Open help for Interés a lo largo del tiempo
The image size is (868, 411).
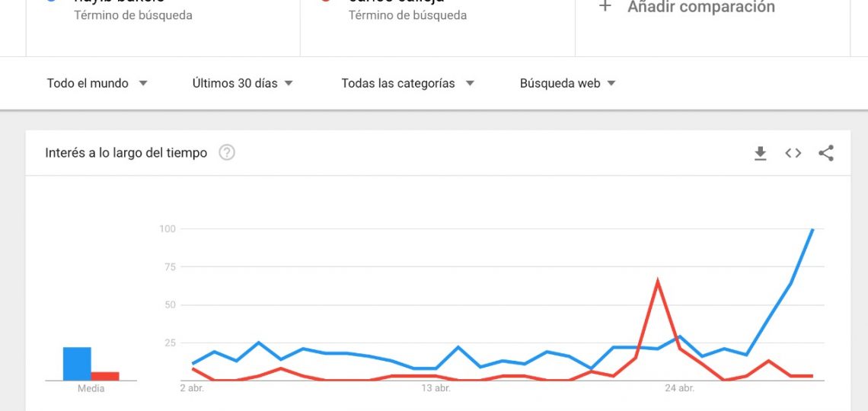tap(227, 153)
